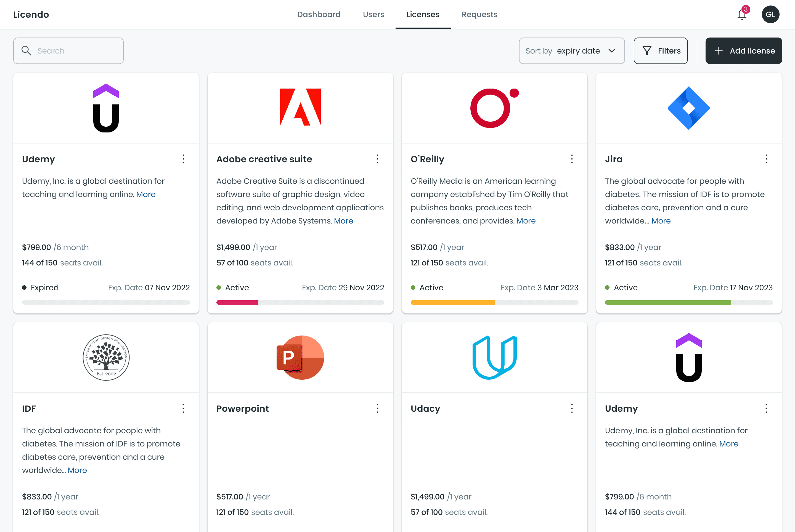Open the Users tab
The width and height of the screenshot is (795, 532).
tap(373, 15)
